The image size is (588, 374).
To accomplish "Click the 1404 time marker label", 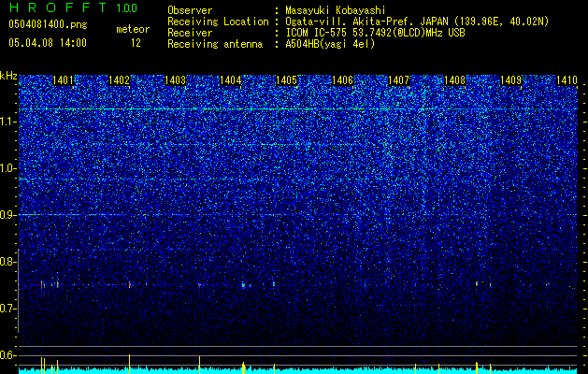I will coord(230,80).
